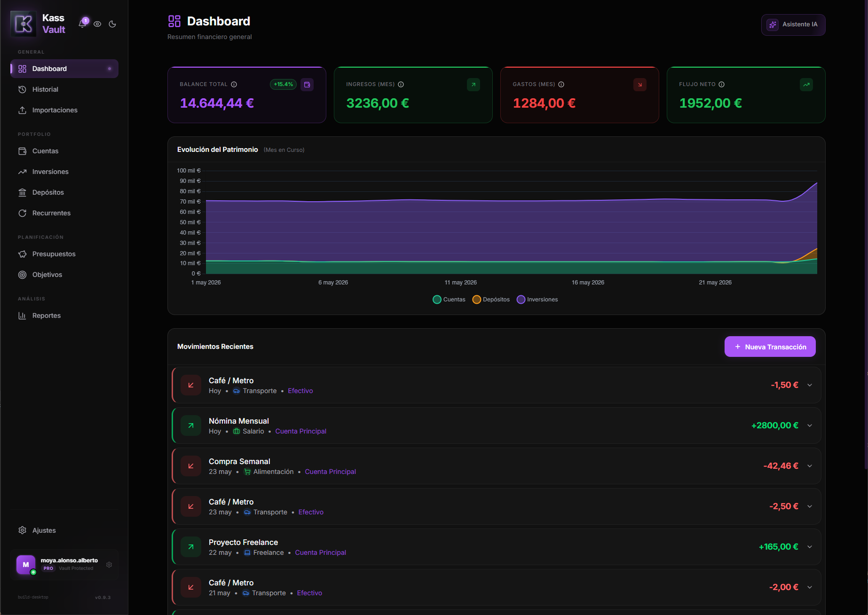This screenshot has height=615, width=868.
Task: Open the Dashboard sidebar item
Action: tap(64, 69)
